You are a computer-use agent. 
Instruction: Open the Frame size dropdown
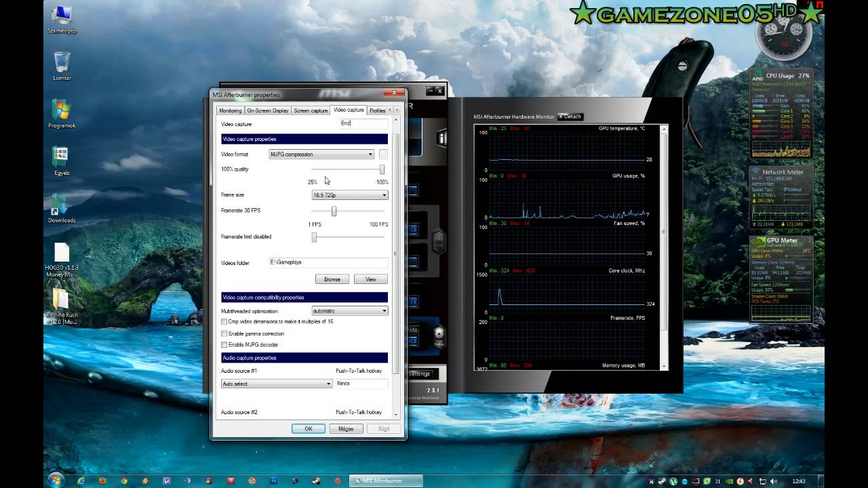350,195
